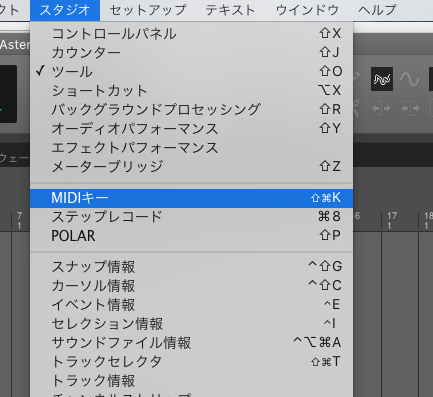This screenshot has width=433, height=397.
Task: Open オーディオパフォーマンス window
Action: (191, 129)
